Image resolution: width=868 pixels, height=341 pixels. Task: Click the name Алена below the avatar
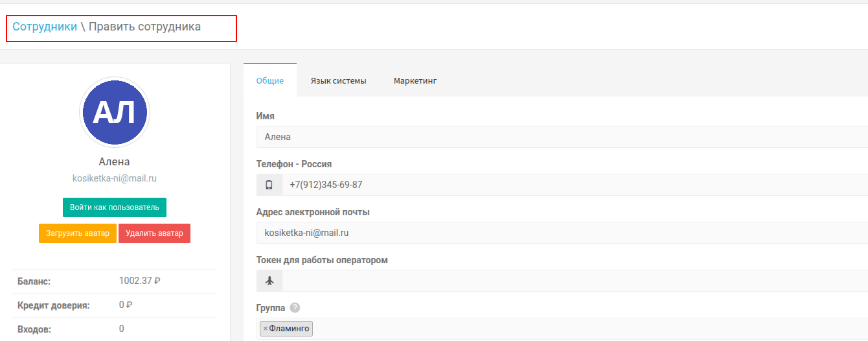115,162
